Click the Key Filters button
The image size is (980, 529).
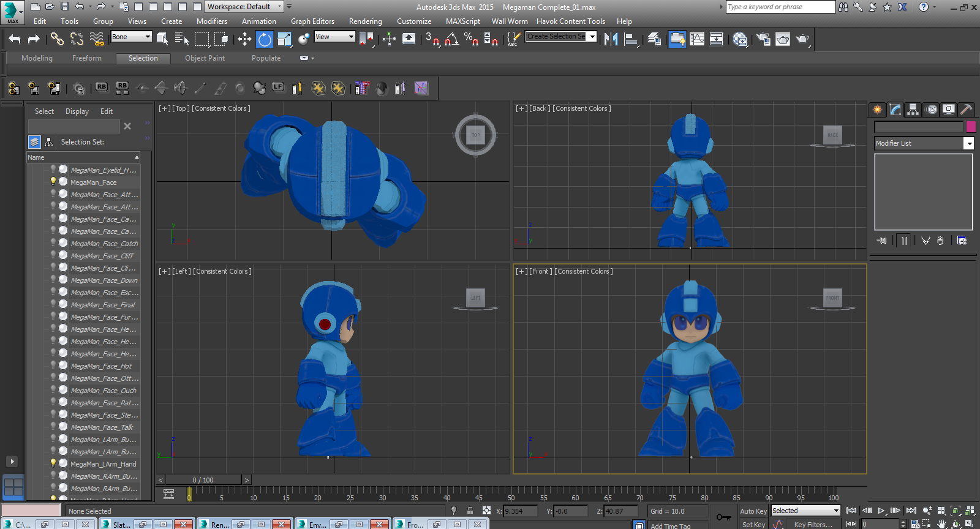813,525
